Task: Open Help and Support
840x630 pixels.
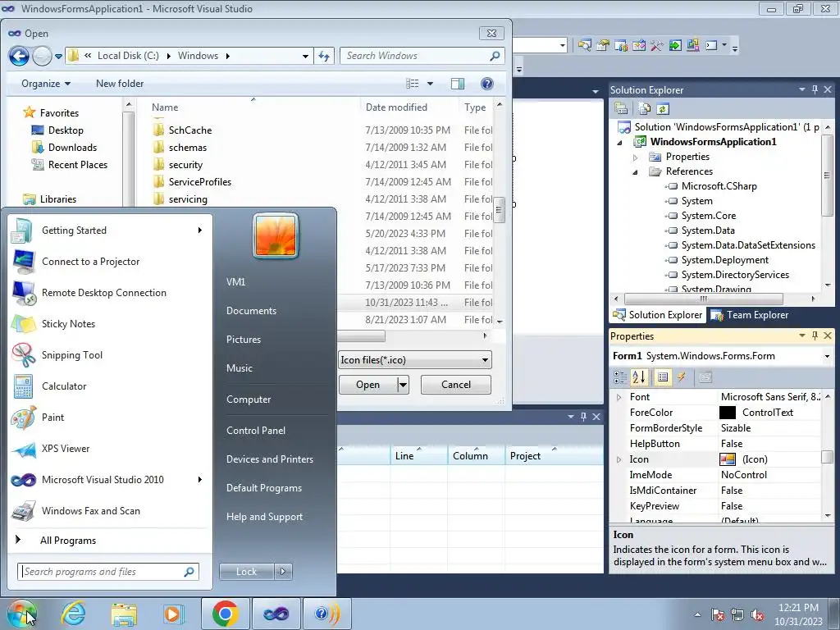Action: tap(264, 517)
